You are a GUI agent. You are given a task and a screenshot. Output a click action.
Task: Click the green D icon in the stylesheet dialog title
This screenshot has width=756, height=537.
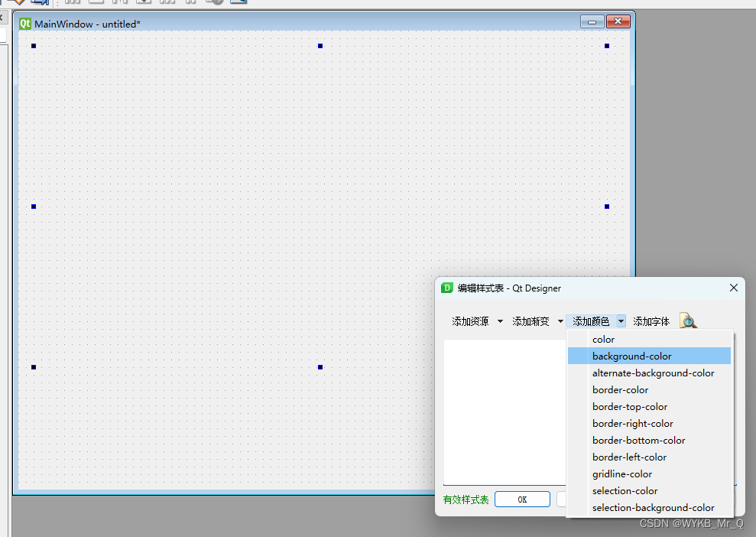(x=447, y=288)
